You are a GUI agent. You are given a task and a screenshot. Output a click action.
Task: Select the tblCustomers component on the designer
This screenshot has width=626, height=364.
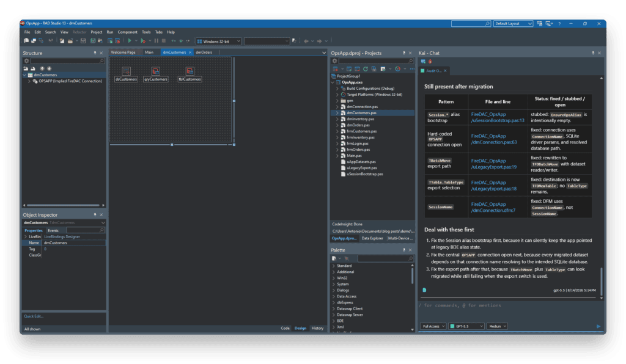coord(190,71)
